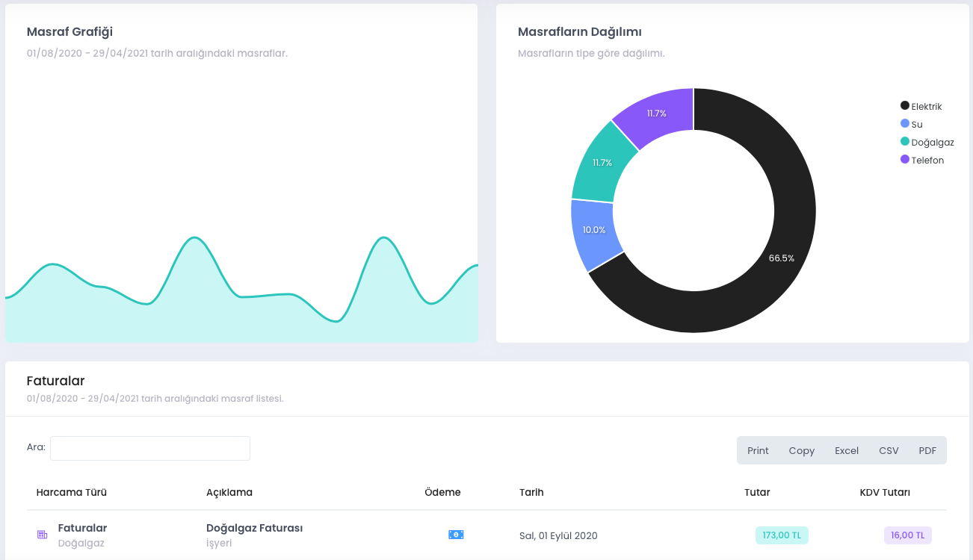Sort by KDV Tutarı column header

click(x=885, y=492)
